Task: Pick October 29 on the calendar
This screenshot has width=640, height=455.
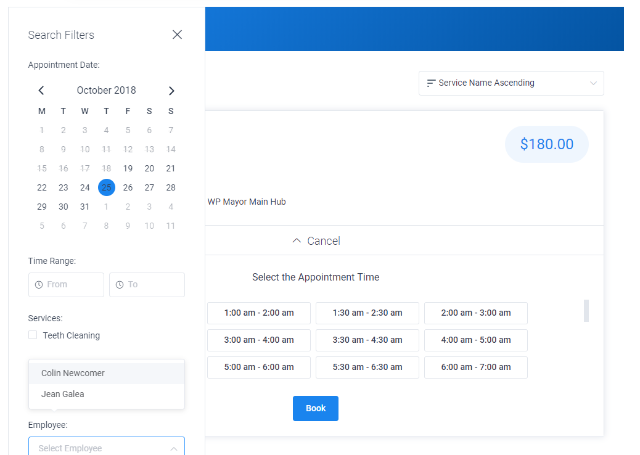Action: pos(42,207)
